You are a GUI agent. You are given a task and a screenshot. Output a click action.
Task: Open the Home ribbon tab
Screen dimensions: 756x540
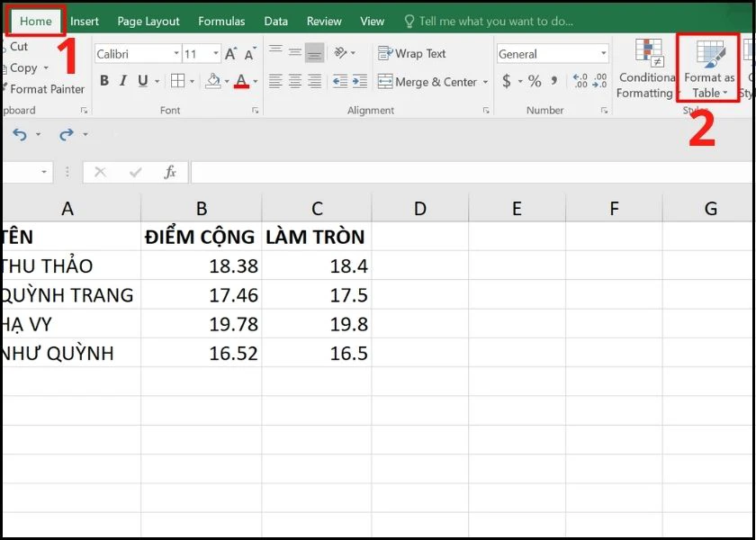(36, 22)
